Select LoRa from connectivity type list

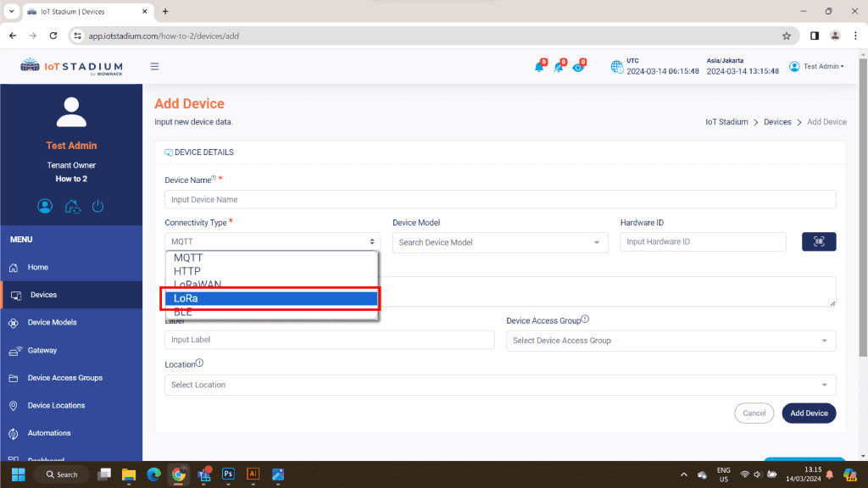tap(270, 298)
